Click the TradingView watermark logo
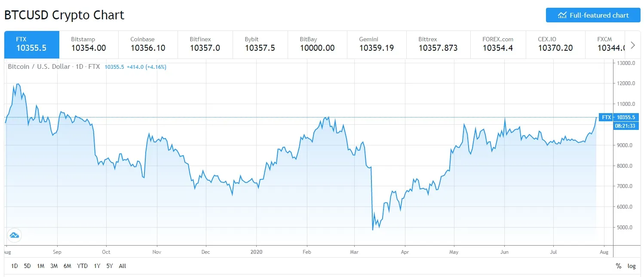 pos(14,235)
